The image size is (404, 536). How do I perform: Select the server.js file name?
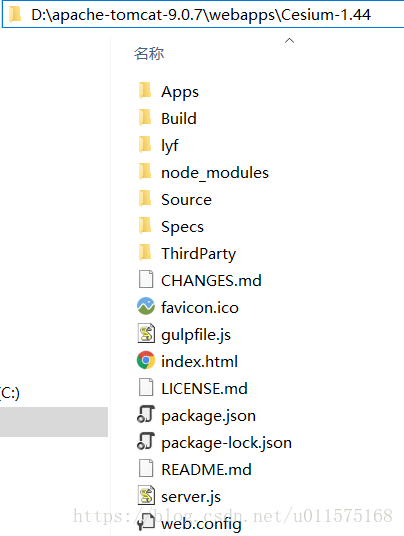(191, 497)
